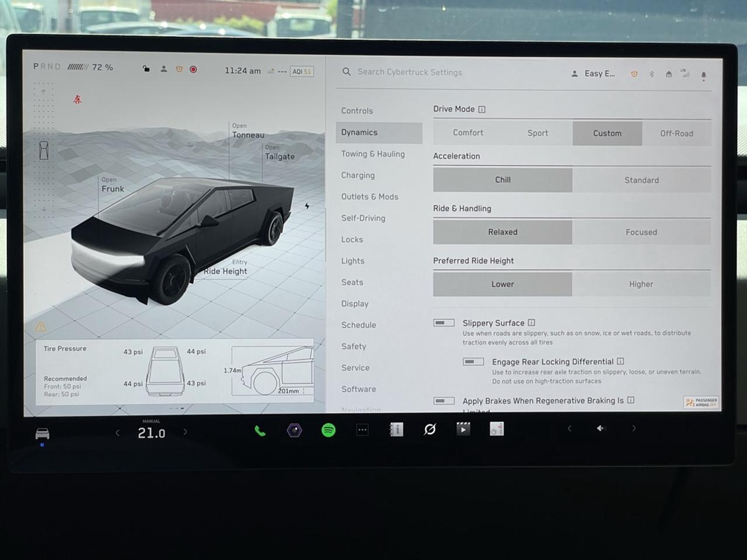Tap the driver profile icon in status bar

click(164, 69)
